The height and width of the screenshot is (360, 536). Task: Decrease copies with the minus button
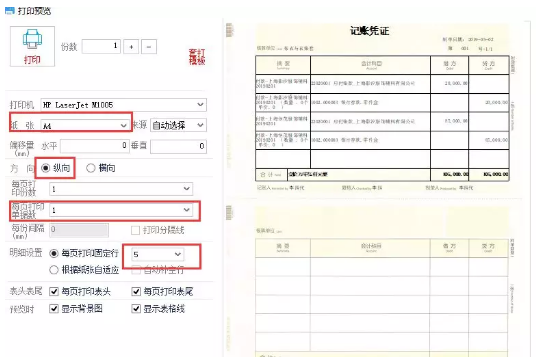coord(149,47)
